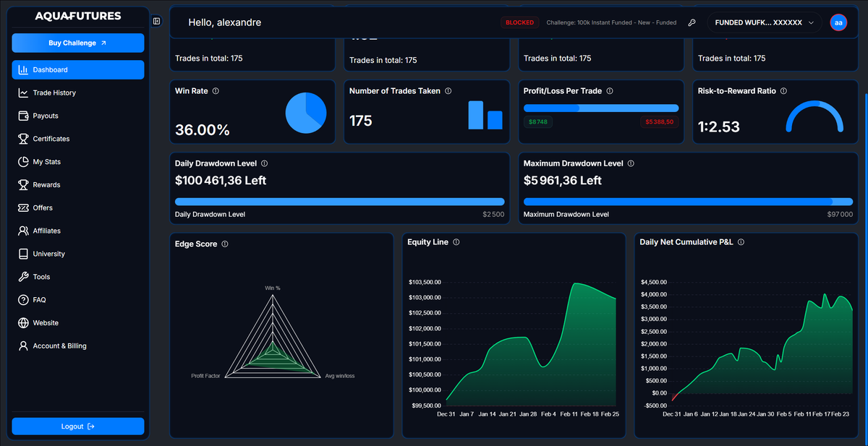868x446 pixels.
Task: Open My Stats page
Action: coord(78,162)
